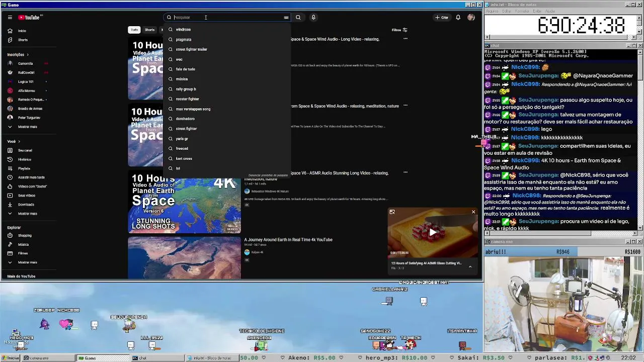Play the miniplayer glass cutting video
The width and height of the screenshot is (644, 362).
click(x=432, y=232)
